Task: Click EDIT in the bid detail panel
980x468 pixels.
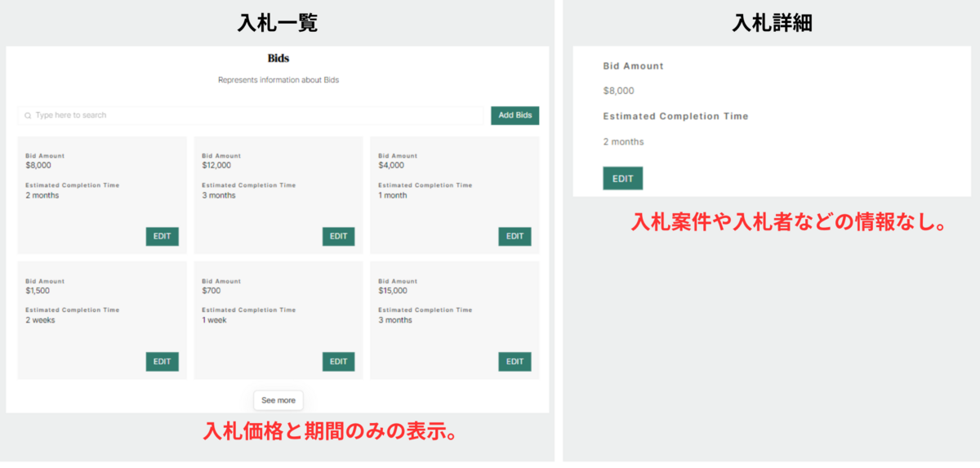Action: pyautogui.click(x=623, y=179)
